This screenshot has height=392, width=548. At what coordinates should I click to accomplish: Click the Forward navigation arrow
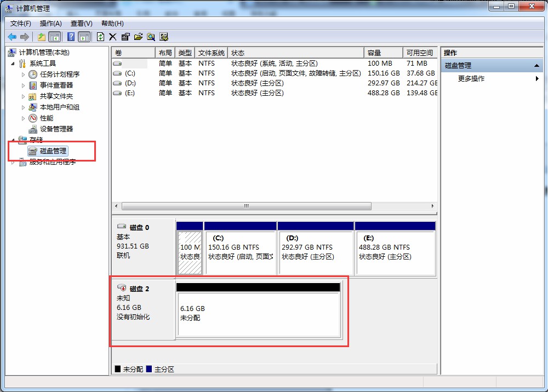coord(24,37)
